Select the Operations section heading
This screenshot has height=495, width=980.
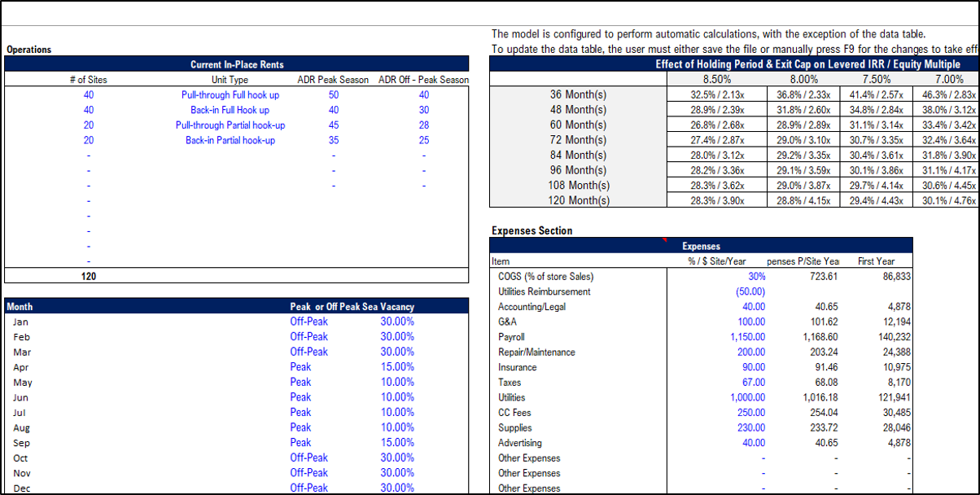(29, 50)
